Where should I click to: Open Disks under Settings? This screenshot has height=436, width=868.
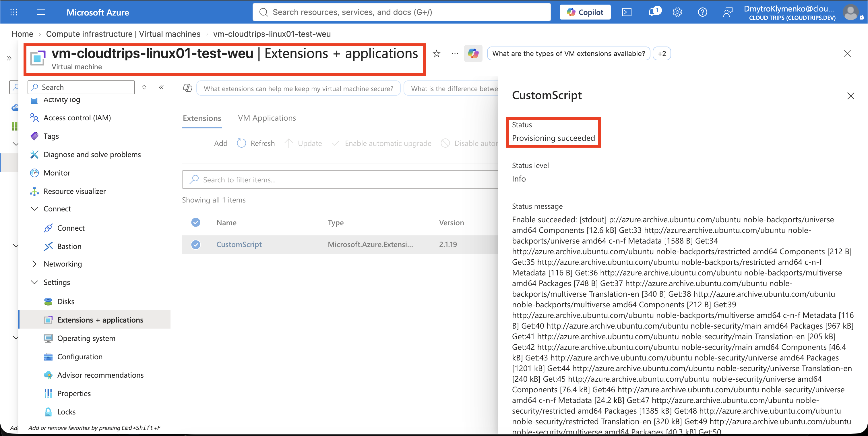66,302
